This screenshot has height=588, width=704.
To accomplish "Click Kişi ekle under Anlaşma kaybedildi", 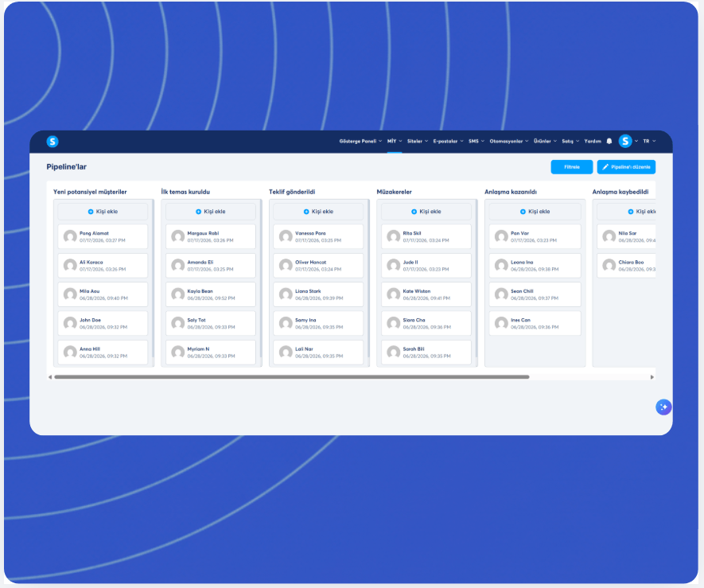I will (626, 212).
